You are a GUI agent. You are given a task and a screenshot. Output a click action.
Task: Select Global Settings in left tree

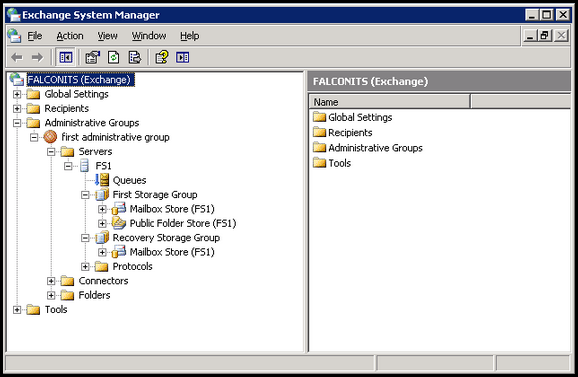point(76,94)
